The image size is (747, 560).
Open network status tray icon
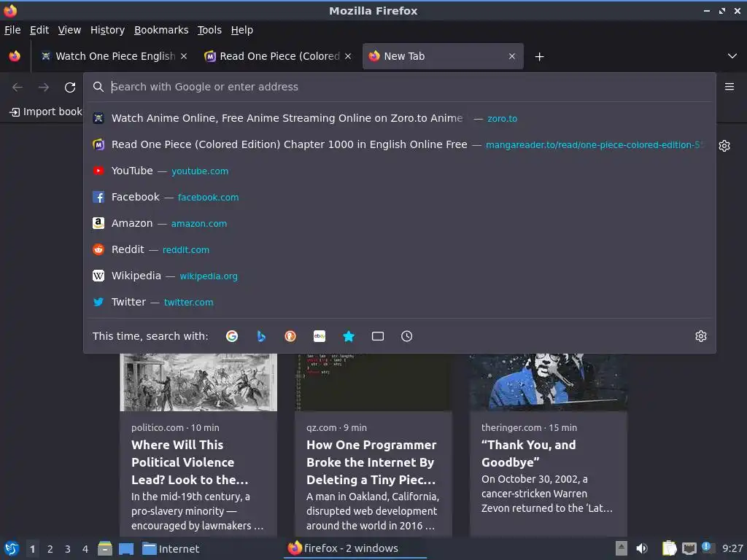click(x=689, y=548)
